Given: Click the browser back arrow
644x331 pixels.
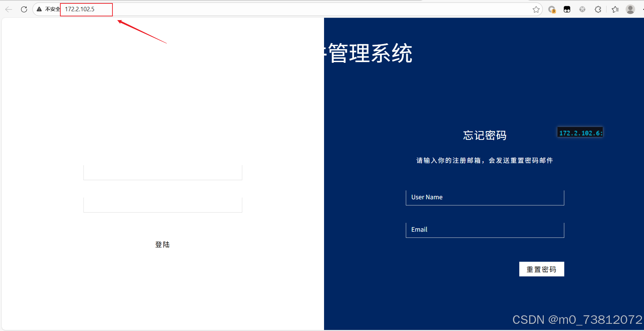Looking at the screenshot, I should [8, 9].
